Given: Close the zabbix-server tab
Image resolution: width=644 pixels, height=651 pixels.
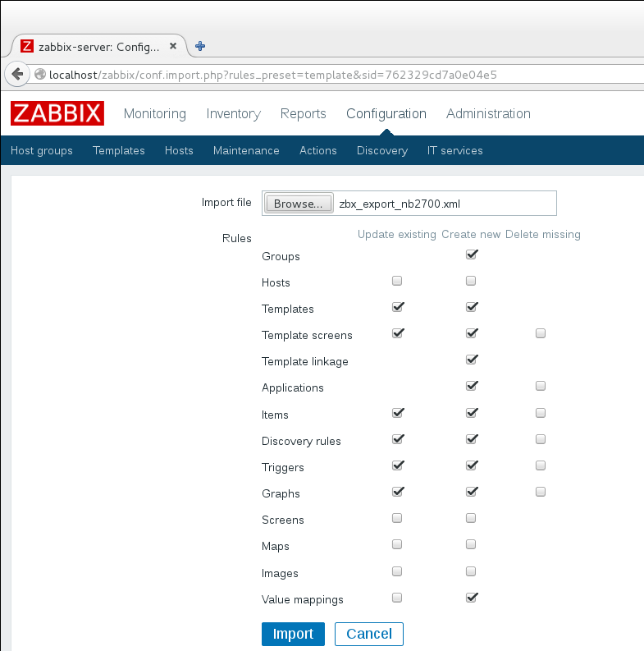Looking at the screenshot, I should click(173, 46).
